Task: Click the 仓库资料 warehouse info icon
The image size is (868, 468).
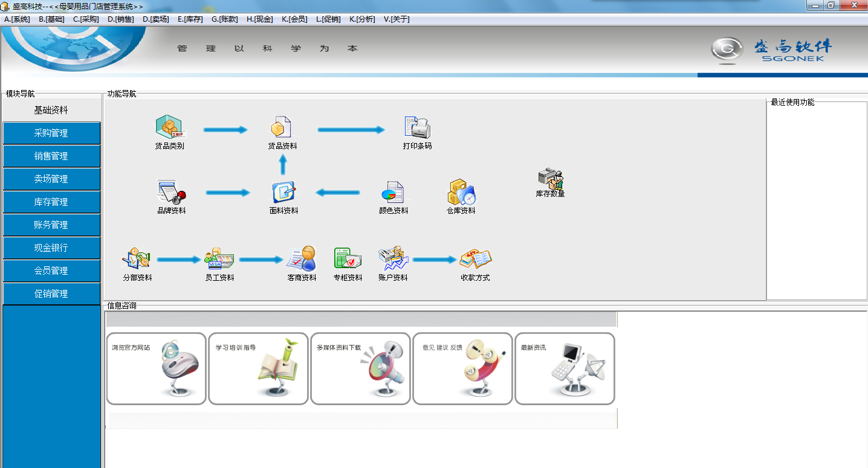Action: [461, 193]
